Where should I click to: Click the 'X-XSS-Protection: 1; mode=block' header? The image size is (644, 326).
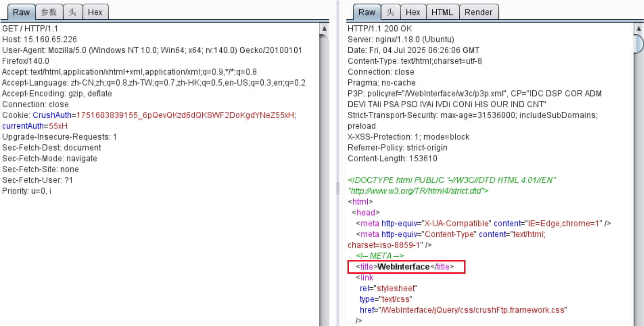point(408,137)
